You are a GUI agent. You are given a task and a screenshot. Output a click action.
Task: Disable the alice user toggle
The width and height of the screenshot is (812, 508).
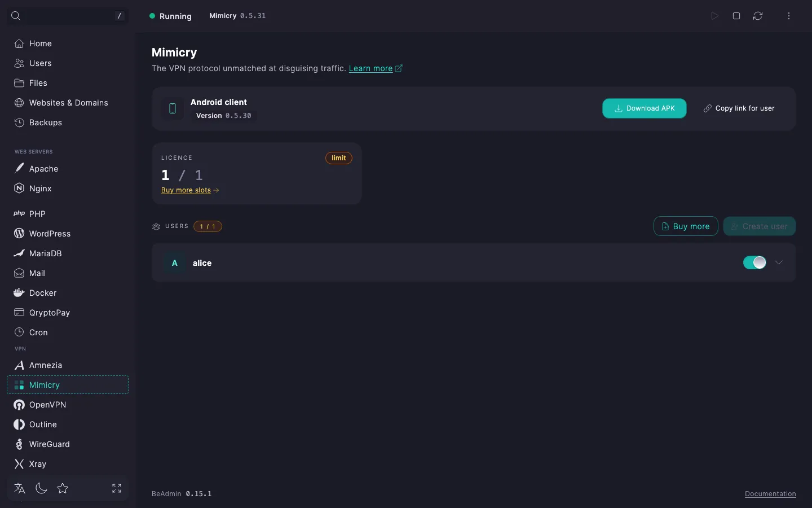[x=754, y=262]
